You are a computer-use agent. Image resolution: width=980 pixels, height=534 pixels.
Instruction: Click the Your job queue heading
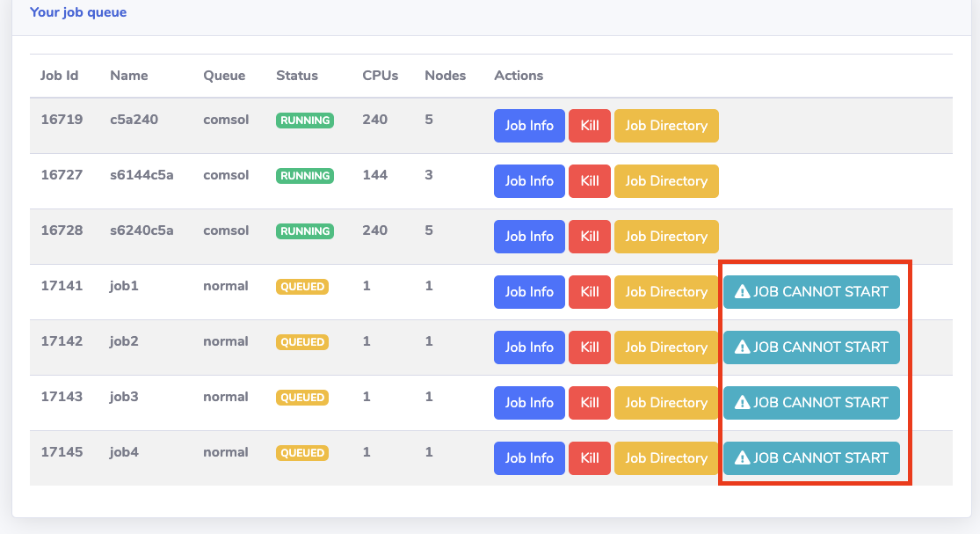[78, 12]
